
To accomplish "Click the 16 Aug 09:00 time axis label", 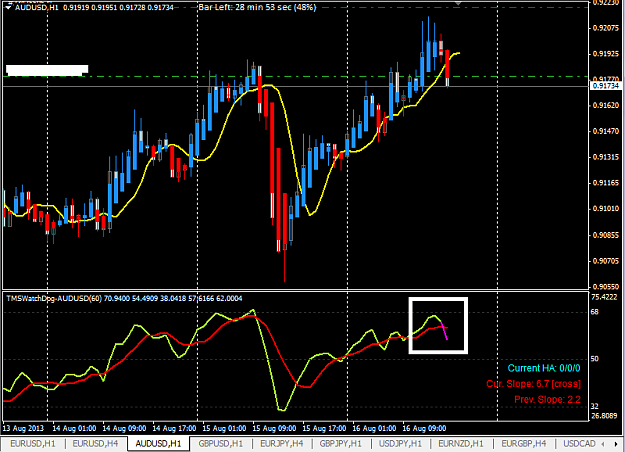I will (424, 428).
